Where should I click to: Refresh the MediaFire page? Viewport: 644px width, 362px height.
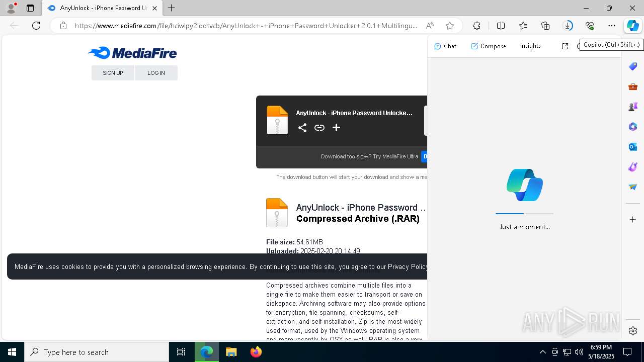pyautogui.click(x=36, y=26)
